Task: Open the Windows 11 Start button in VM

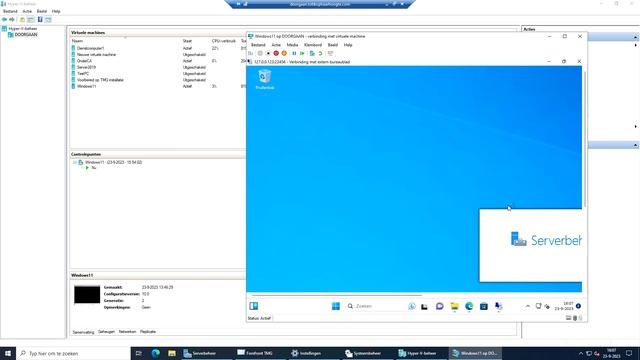Action: (336, 306)
